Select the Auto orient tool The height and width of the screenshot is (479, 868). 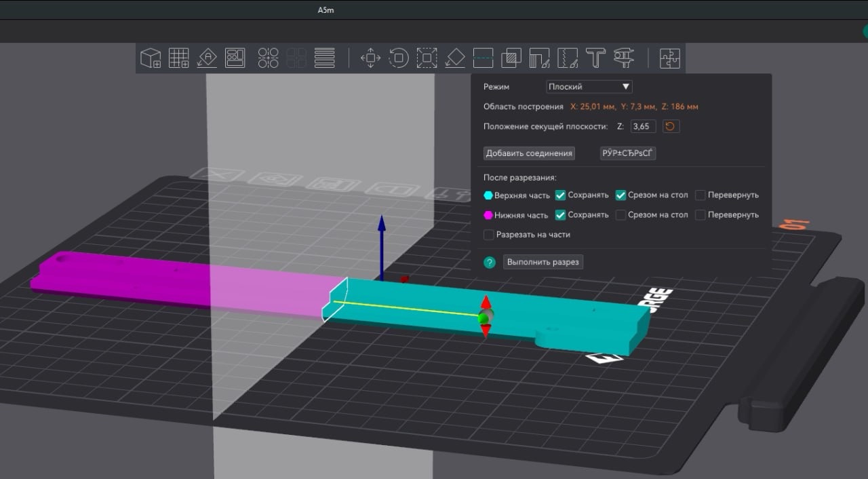tap(207, 58)
